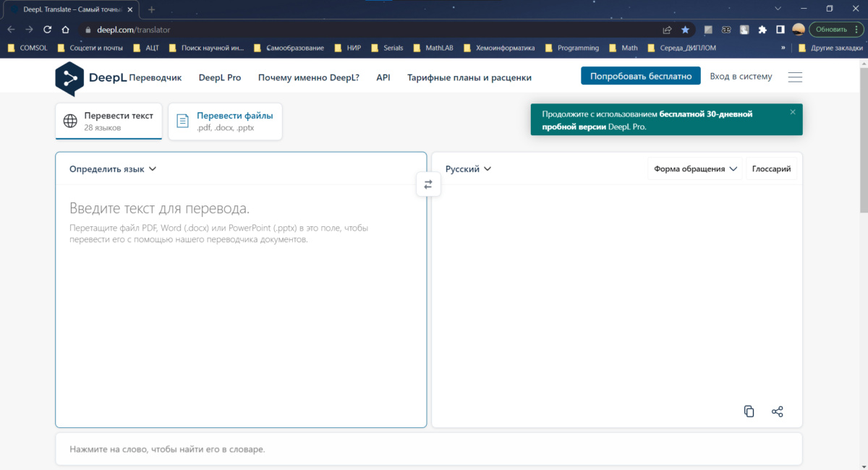
Task: Open the Math bookmark folder
Action: pos(623,48)
